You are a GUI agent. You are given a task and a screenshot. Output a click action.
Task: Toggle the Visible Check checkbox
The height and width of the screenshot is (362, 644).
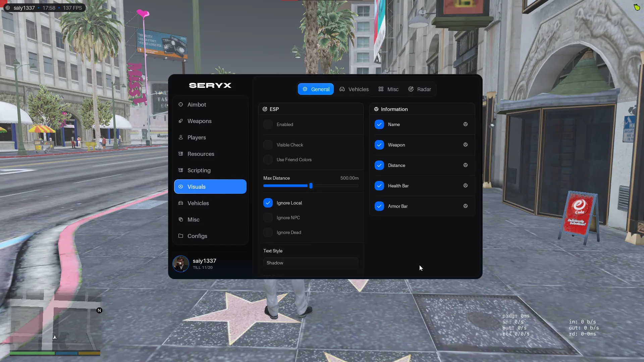[268, 145]
